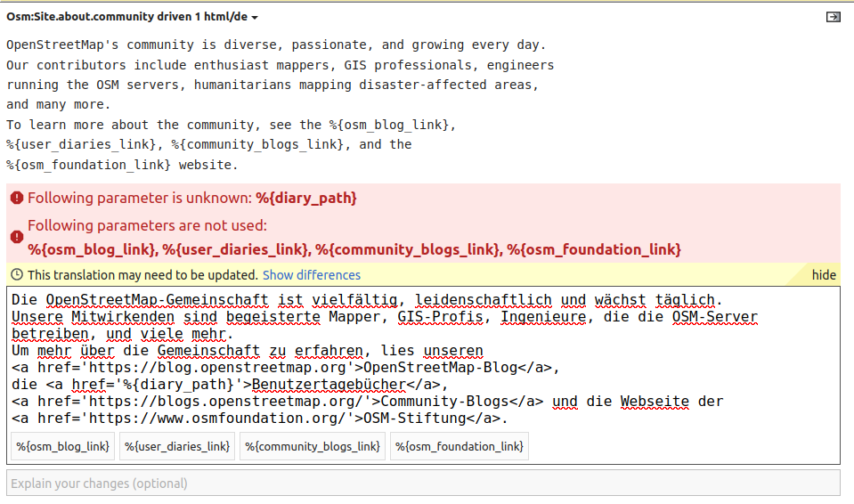Click the error icon beside unknown parameter warning
This screenshot has height=504, width=854.
pos(17,198)
